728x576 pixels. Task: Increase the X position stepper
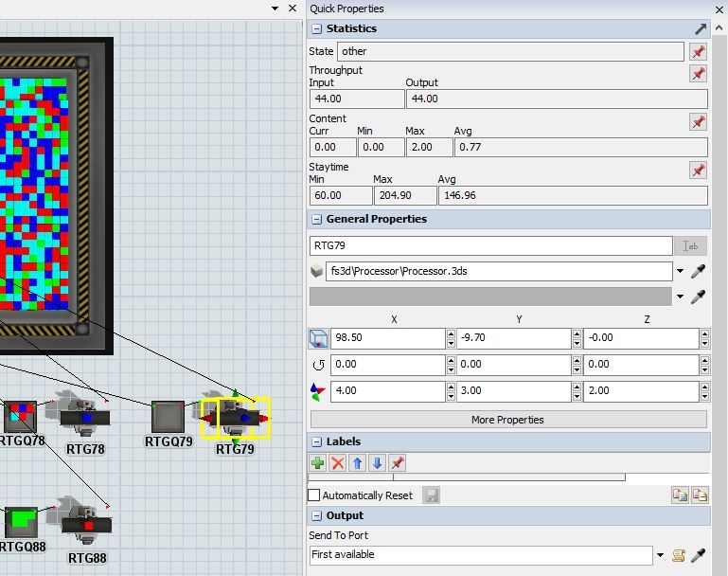451,333
